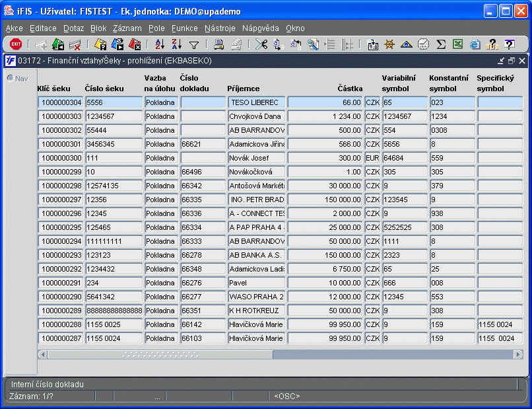Click the grayed horizontal lines list icon
The height and width of the screenshot is (409, 532).
(330, 44)
